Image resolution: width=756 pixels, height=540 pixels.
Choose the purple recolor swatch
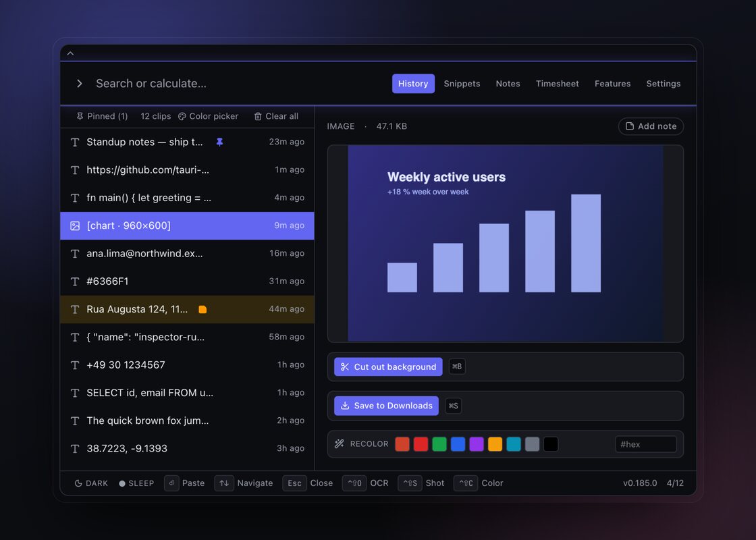click(x=477, y=444)
